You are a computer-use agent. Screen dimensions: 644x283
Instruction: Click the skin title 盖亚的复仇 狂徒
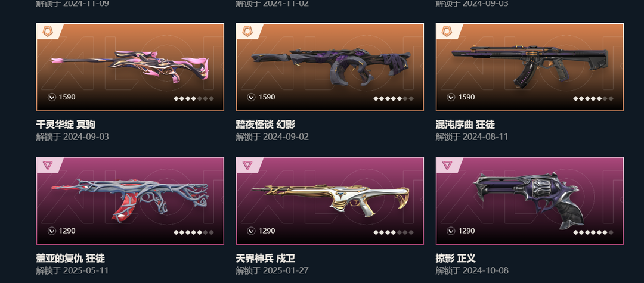point(70,259)
